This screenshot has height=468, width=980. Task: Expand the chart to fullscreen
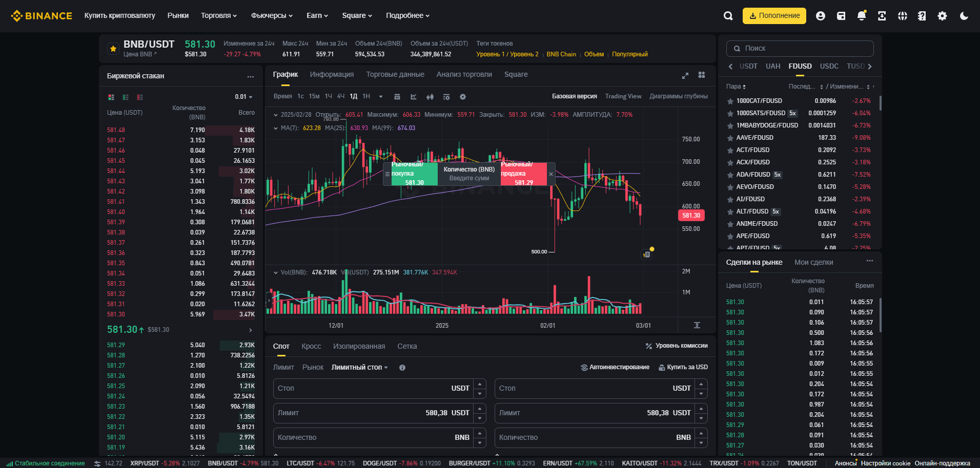coord(685,75)
